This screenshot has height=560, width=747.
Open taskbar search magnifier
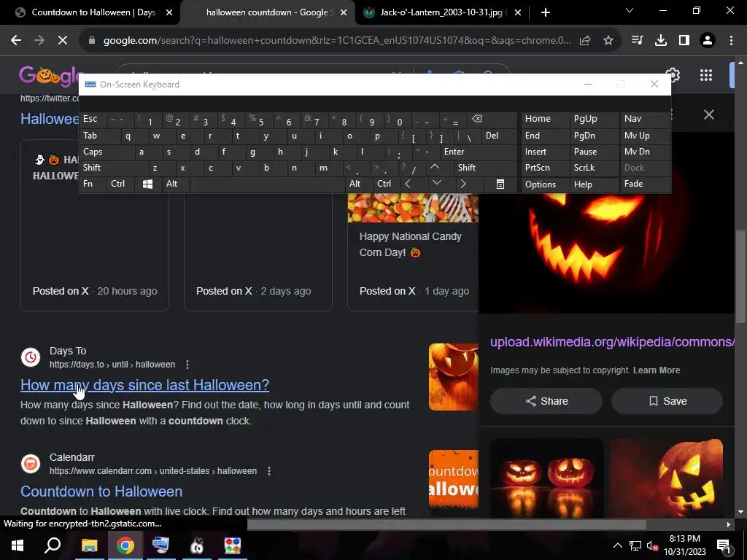(53, 545)
